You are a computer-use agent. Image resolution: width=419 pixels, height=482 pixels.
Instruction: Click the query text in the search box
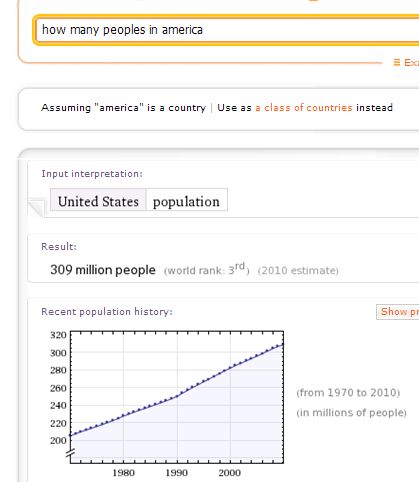(x=122, y=30)
